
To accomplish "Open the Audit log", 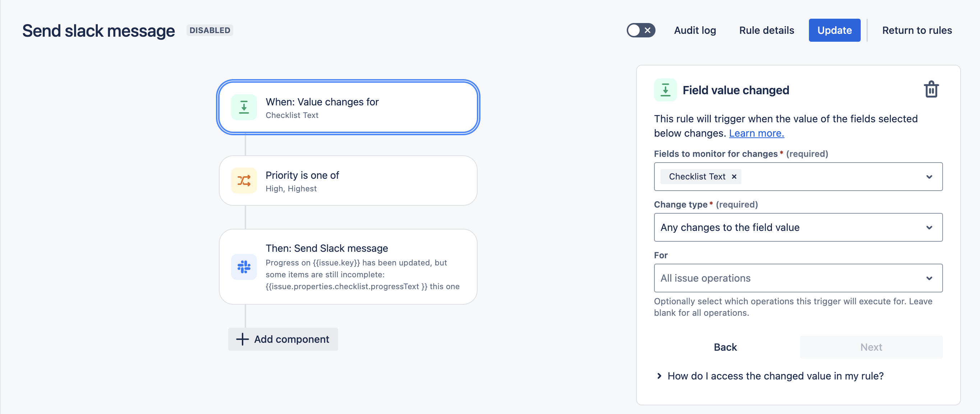I will coord(695,30).
